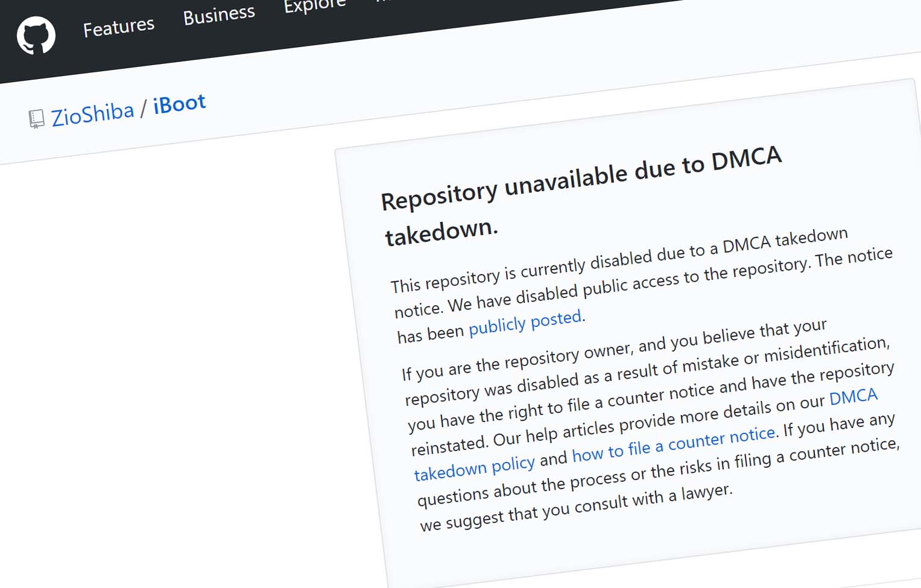Open the ZioShiba user profile link
The height and width of the screenshot is (588, 921).
92,113
